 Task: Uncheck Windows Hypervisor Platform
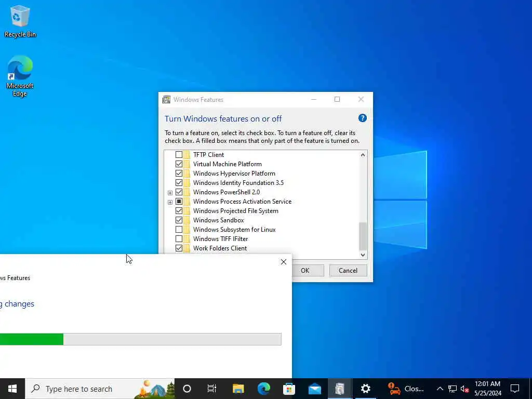pyautogui.click(x=179, y=174)
